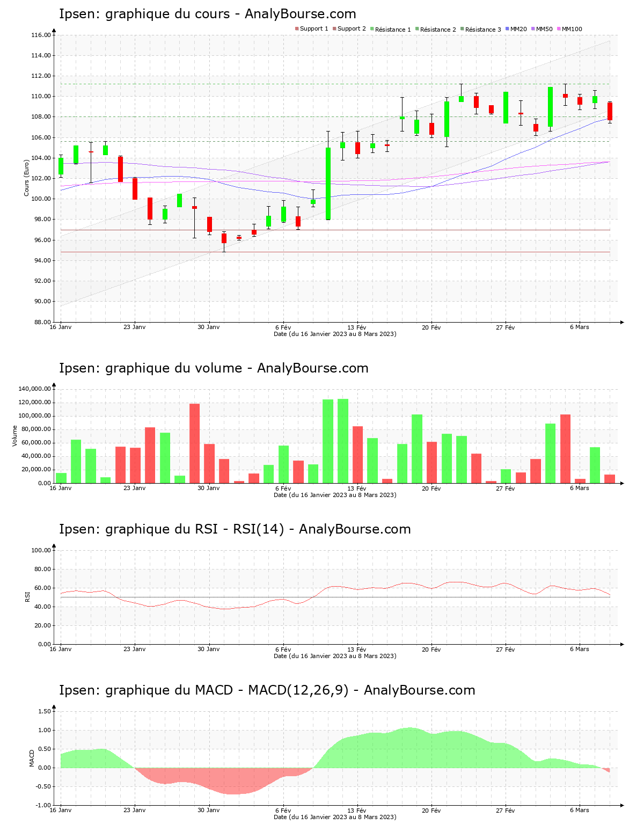
Task: Click the -1.00 tick on the MACD axis
Action: point(43,805)
